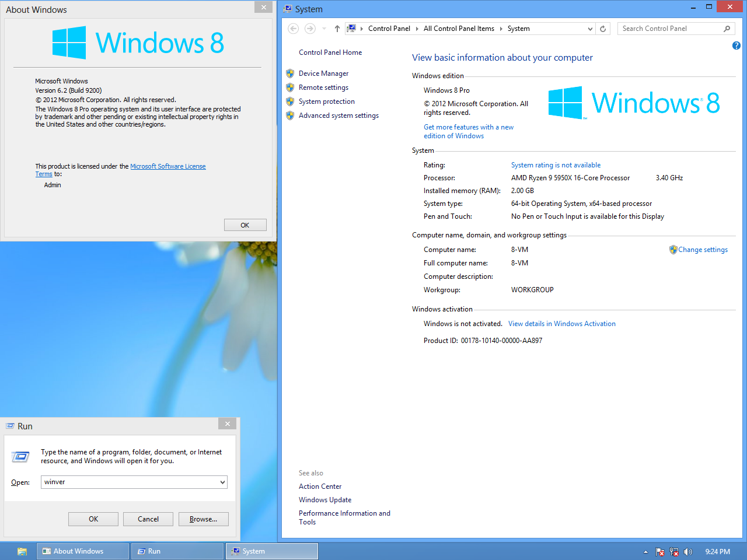The image size is (747, 560).
Task: Close the Run dialog
Action: point(228,424)
